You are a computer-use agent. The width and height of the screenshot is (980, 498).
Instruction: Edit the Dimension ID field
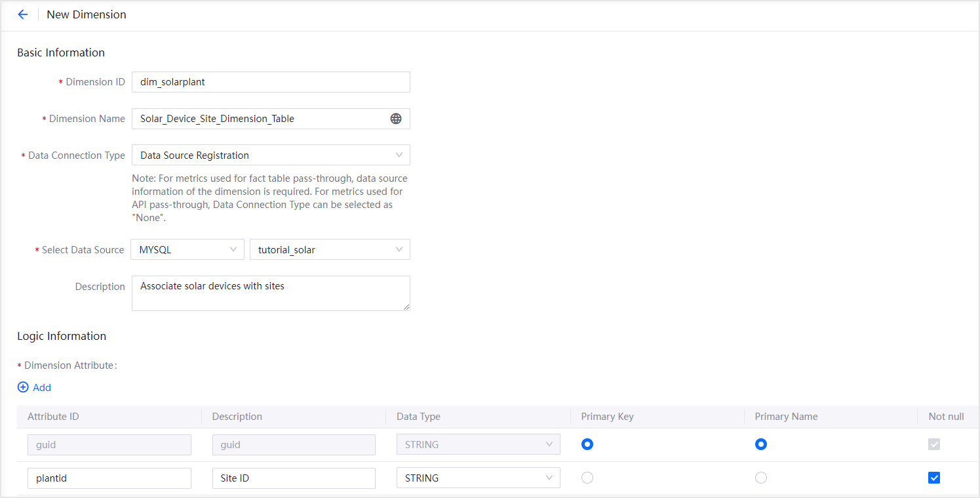(x=271, y=82)
